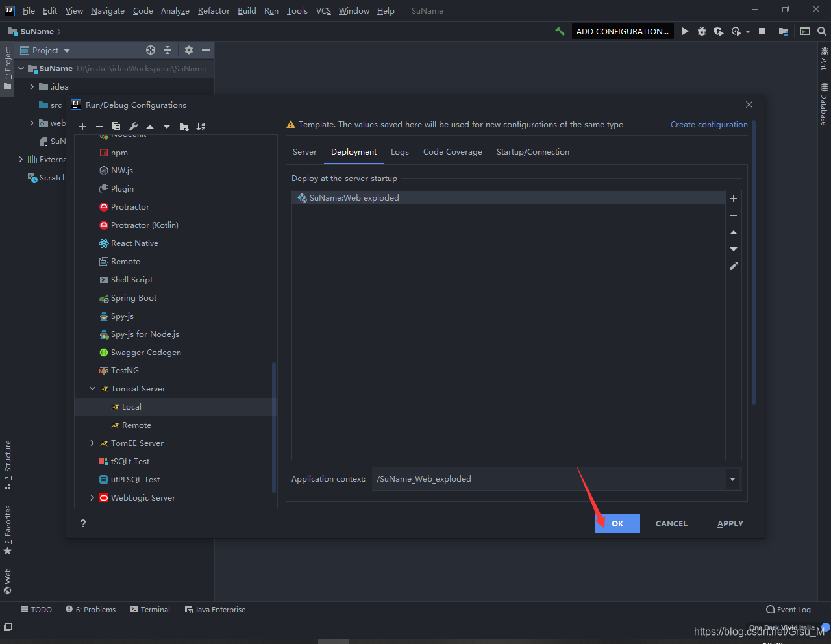Click the Search Everywhere magnifier icon
This screenshot has width=831, height=644.
[822, 31]
